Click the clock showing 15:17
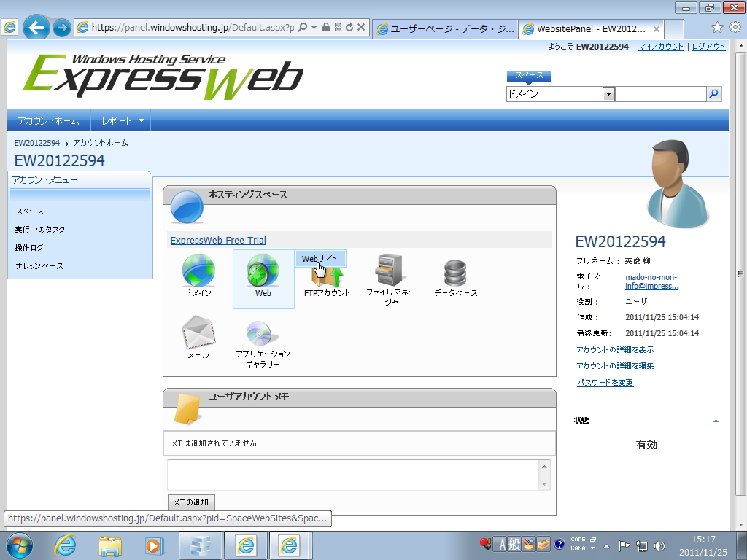 703,540
